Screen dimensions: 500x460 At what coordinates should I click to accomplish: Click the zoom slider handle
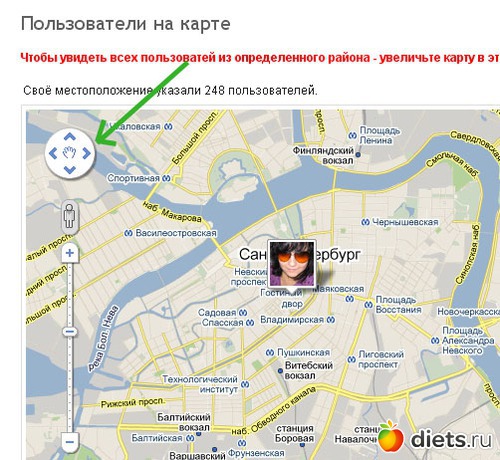coord(70,332)
